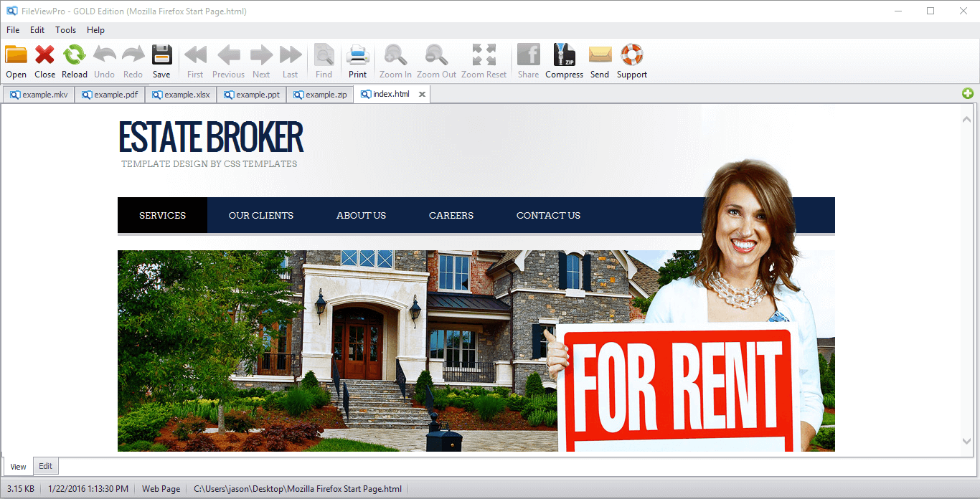The height and width of the screenshot is (499, 980).
Task: Minimize the FileViewPro window
Action: click(897, 11)
